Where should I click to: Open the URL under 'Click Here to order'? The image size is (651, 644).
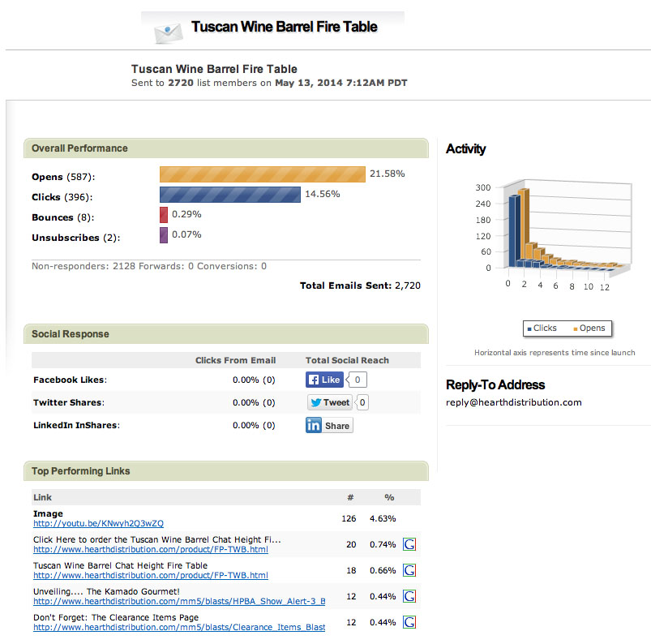click(150, 549)
